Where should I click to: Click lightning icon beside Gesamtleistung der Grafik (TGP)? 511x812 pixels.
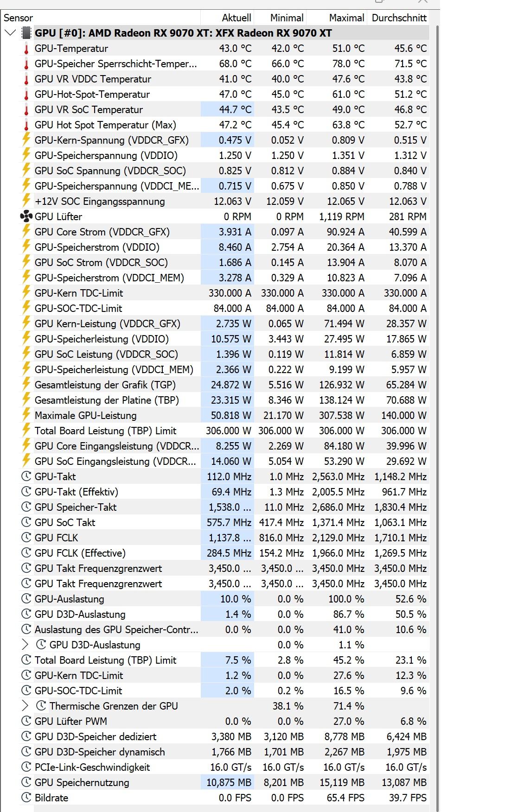point(26,385)
